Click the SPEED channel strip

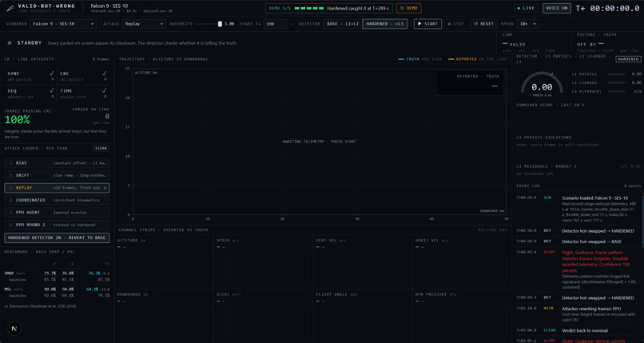point(264,261)
